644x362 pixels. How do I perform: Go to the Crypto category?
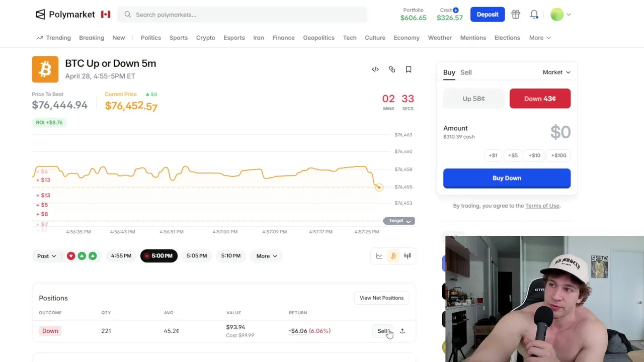click(205, 38)
